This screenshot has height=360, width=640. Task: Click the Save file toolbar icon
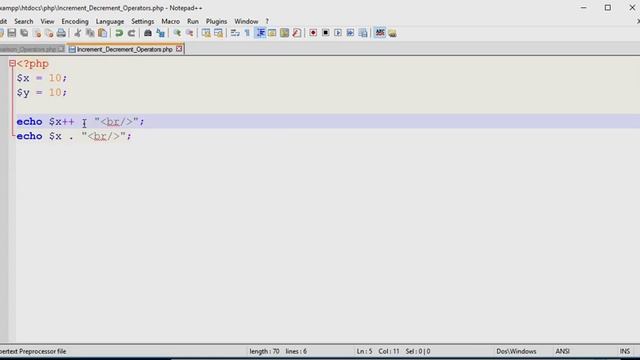tap(12, 33)
